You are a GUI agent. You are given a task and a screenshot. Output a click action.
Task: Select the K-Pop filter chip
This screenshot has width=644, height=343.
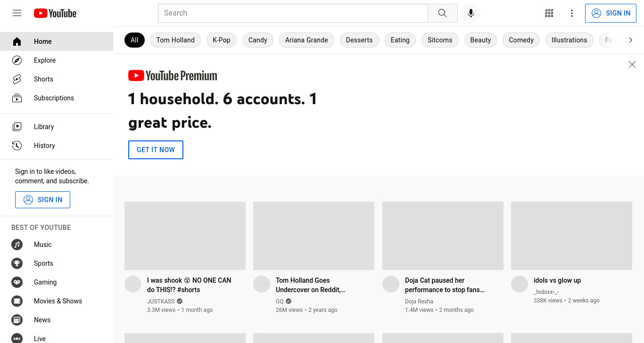(222, 40)
